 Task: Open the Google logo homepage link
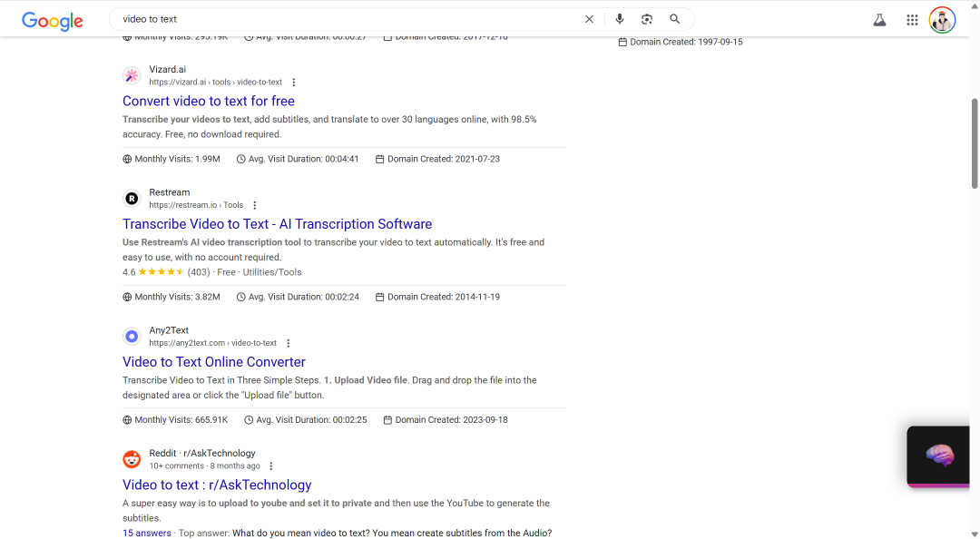tap(53, 21)
